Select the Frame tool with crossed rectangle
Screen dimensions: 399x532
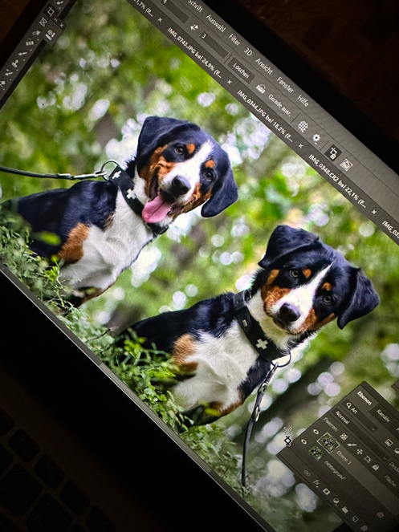[x=43, y=22]
